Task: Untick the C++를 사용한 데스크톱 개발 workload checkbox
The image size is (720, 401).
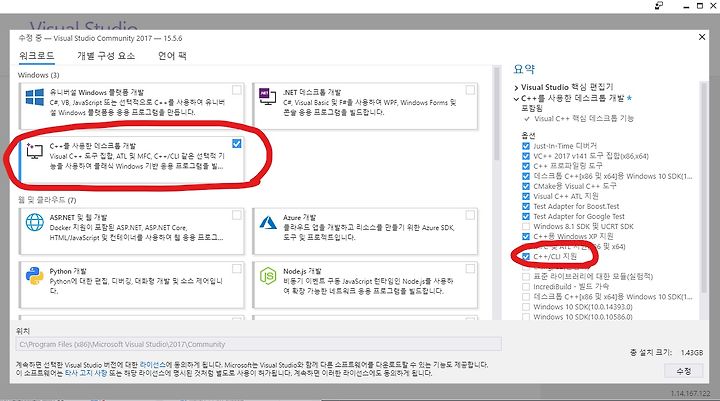Action: pyautogui.click(x=236, y=144)
